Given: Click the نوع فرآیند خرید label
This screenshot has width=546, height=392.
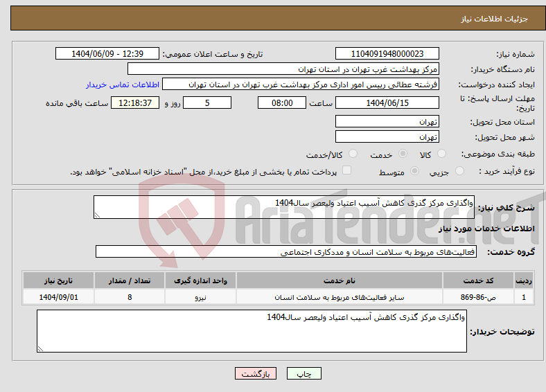Looking at the screenshot, I should click(507, 171).
